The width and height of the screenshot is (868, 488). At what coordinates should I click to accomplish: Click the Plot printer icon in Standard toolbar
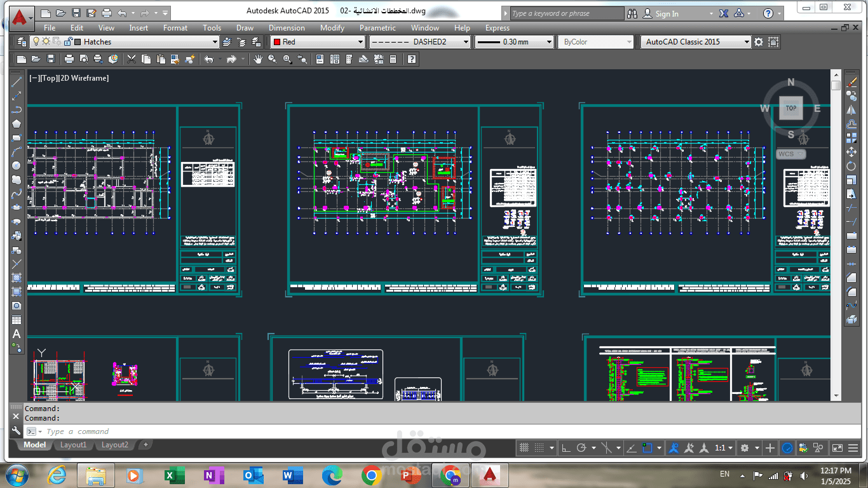tap(69, 59)
